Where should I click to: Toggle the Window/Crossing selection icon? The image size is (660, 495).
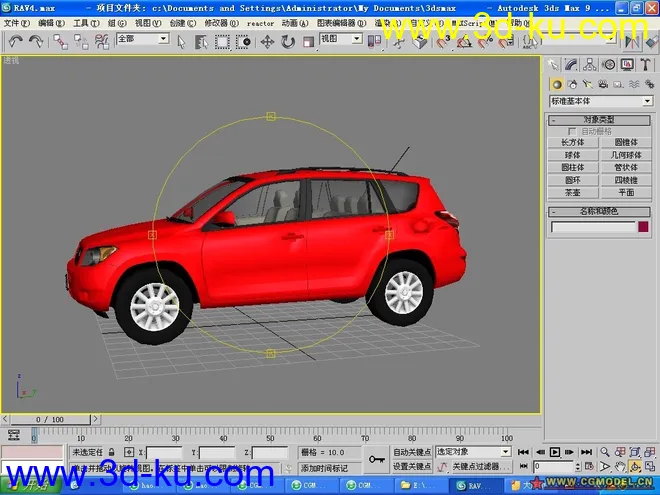[x=243, y=42]
